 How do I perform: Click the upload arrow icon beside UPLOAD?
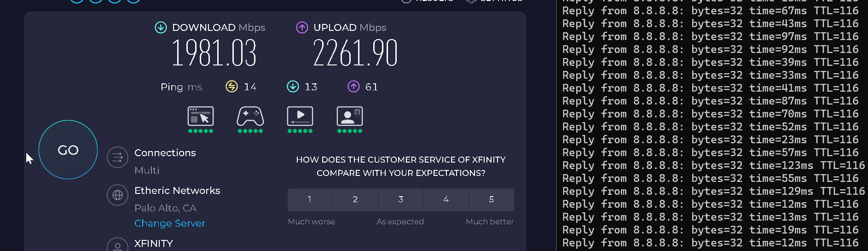(x=302, y=28)
